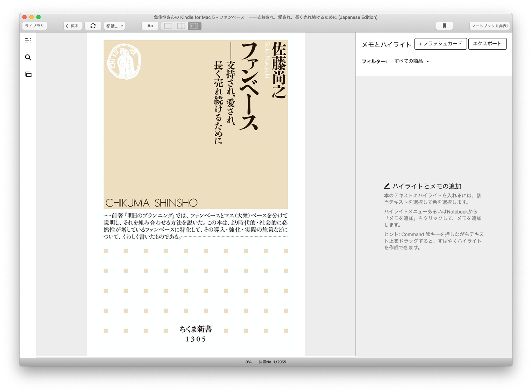Open the Aa font settings
The width and height of the screenshot is (532, 392).
(x=150, y=26)
